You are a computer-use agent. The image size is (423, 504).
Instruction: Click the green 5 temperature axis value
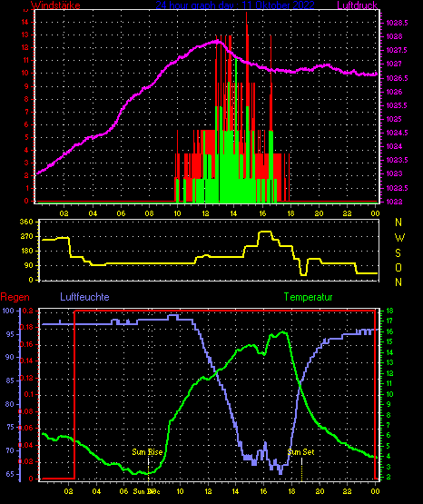tap(388, 446)
